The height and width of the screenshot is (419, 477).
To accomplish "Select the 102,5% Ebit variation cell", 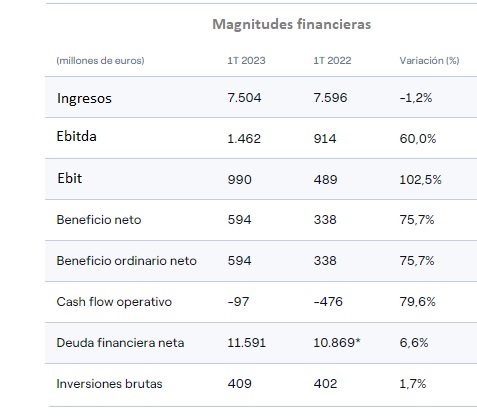I will [420, 180].
